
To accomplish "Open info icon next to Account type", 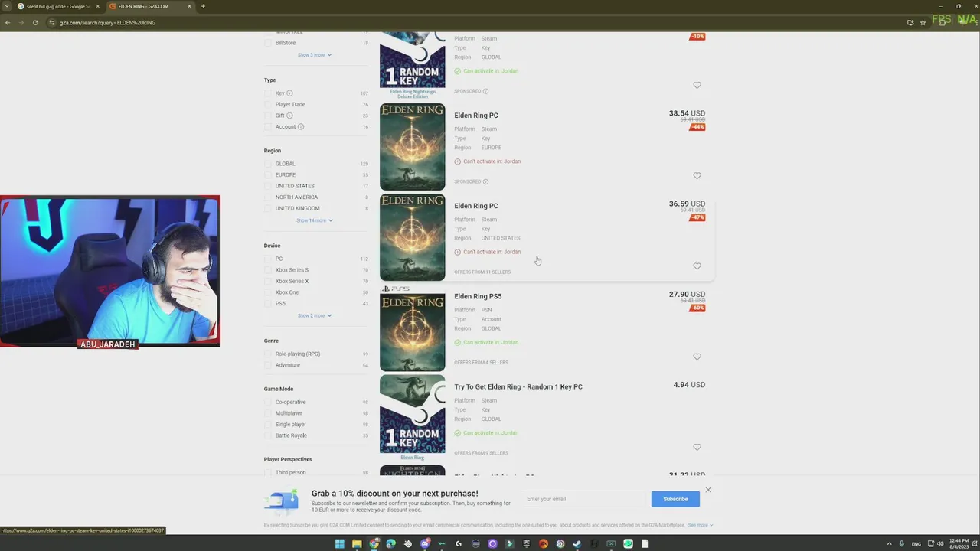I will 301,127.
